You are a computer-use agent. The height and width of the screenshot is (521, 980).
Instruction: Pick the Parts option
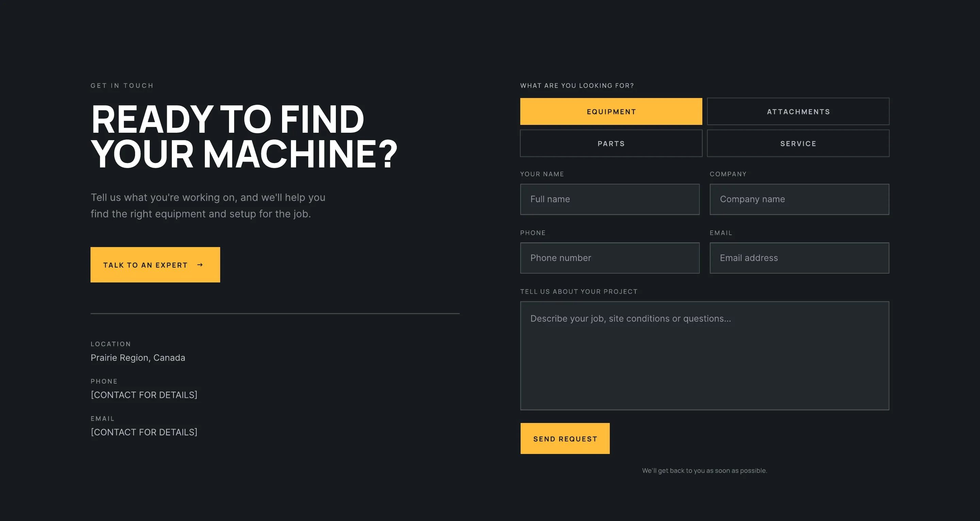click(x=611, y=144)
